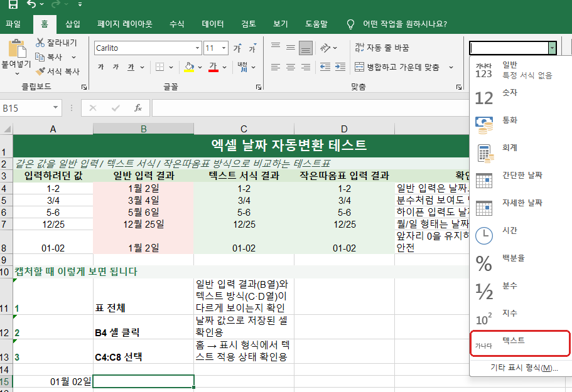Click the formula bar input field

tap(311, 108)
